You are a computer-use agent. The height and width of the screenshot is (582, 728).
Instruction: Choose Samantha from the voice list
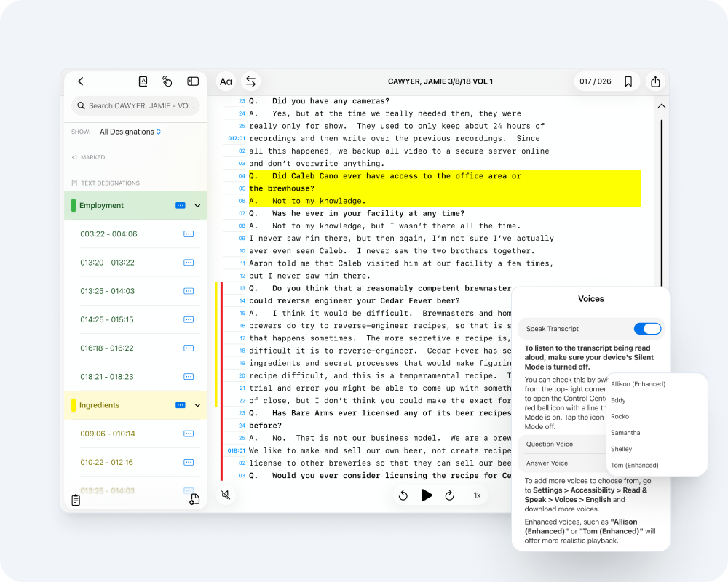626,433
